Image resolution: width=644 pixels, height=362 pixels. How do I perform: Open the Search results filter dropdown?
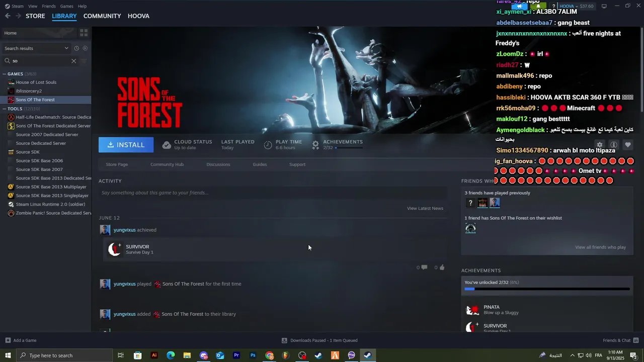pos(36,48)
